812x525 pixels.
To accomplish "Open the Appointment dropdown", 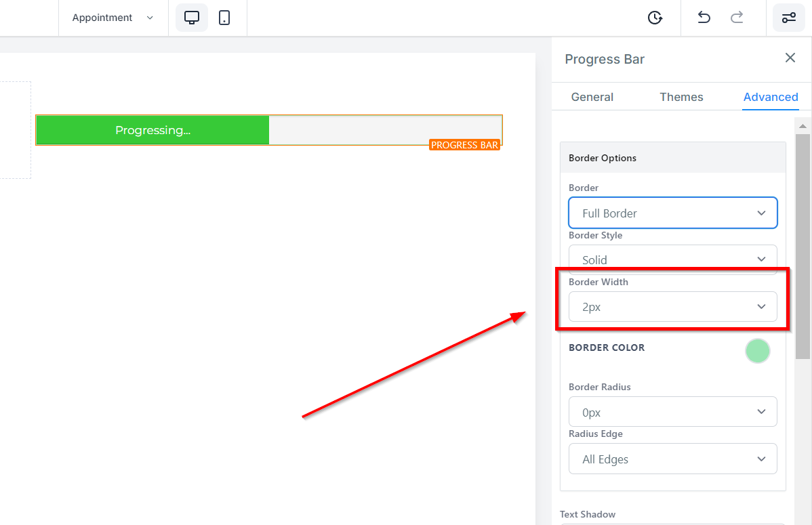I will coord(113,18).
